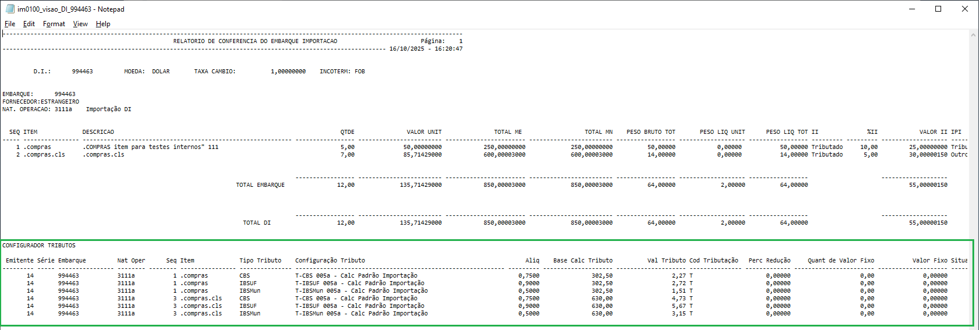Click the CONFIGURADOR TRIBUTOS heading

[x=39, y=246]
